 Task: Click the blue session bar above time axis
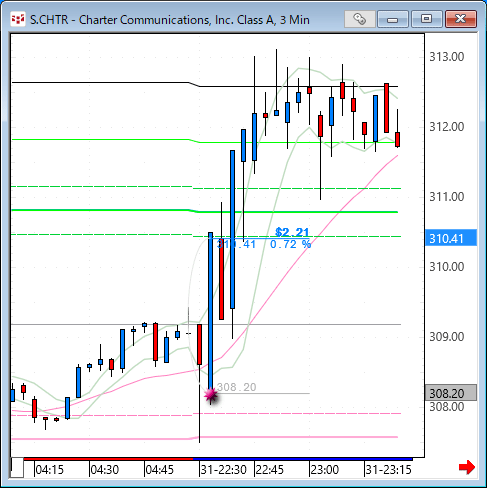pos(303,459)
